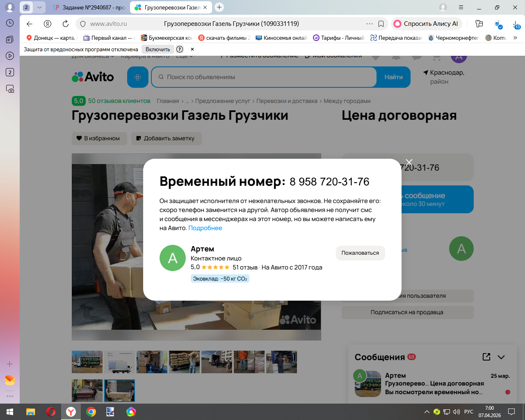This screenshot has height=420, width=525.
Task: Bookmark this page with the bookmark icon
Action: pyautogui.click(x=381, y=24)
